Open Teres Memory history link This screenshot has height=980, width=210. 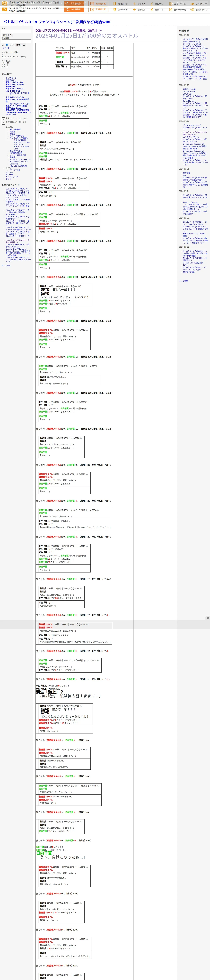pyautogui.click(x=189, y=101)
